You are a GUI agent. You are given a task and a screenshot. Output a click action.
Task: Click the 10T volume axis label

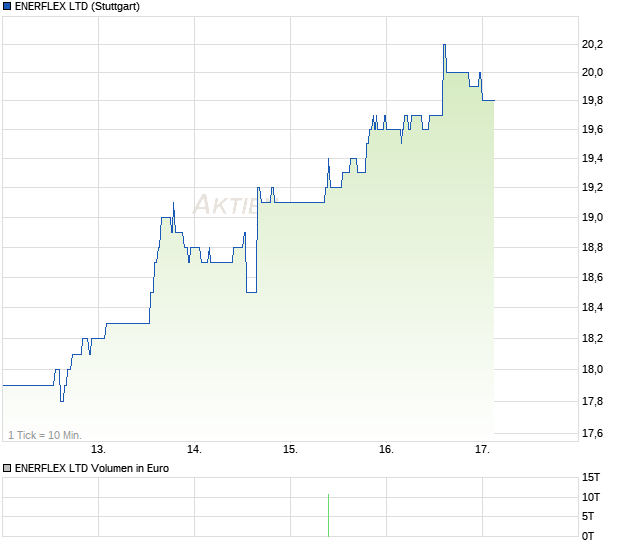click(591, 497)
